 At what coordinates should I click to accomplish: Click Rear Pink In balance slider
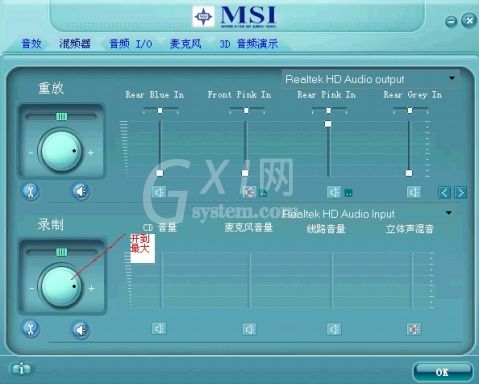pos(329,110)
